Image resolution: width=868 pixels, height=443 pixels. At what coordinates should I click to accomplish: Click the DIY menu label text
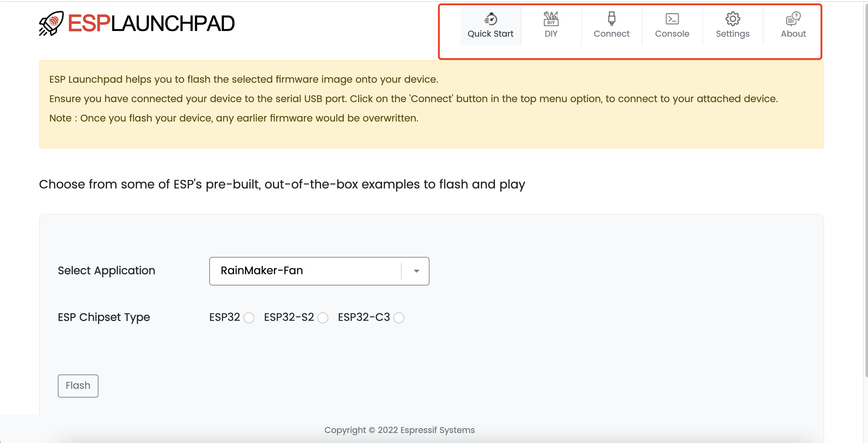(551, 34)
